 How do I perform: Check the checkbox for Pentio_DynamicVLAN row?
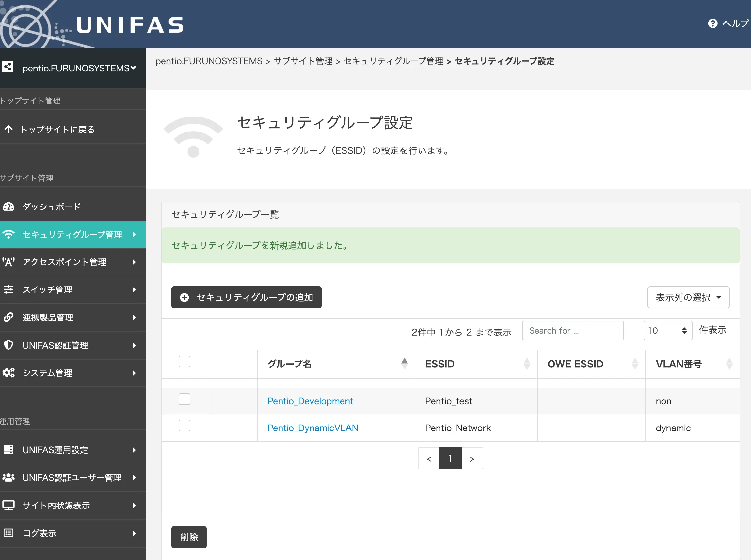184,426
